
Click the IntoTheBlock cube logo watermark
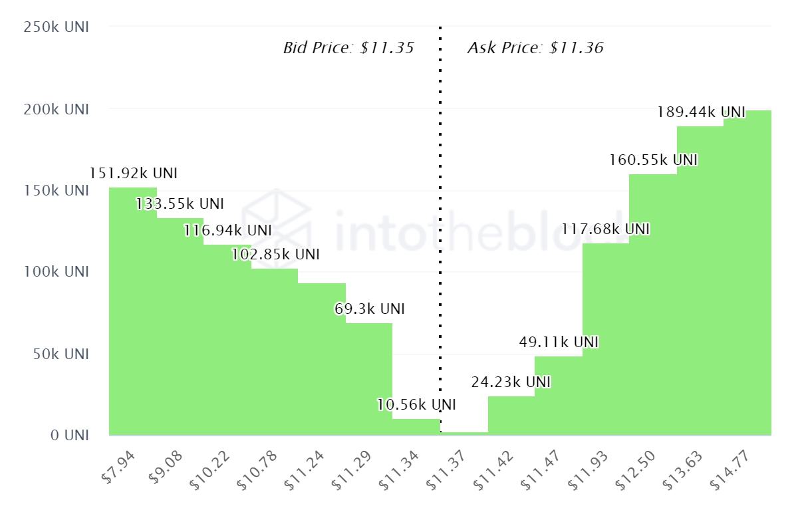(276, 220)
